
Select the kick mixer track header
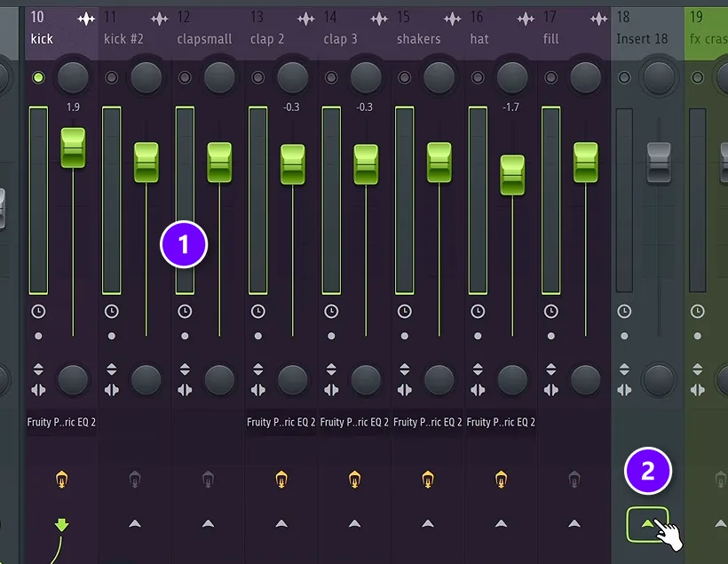tap(61, 34)
